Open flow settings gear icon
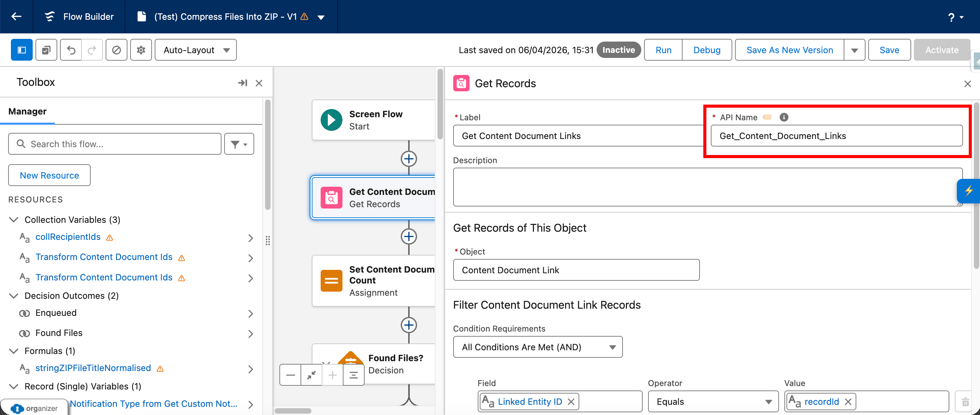Image resolution: width=980 pixels, height=415 pixels. [x=141, y=50]
